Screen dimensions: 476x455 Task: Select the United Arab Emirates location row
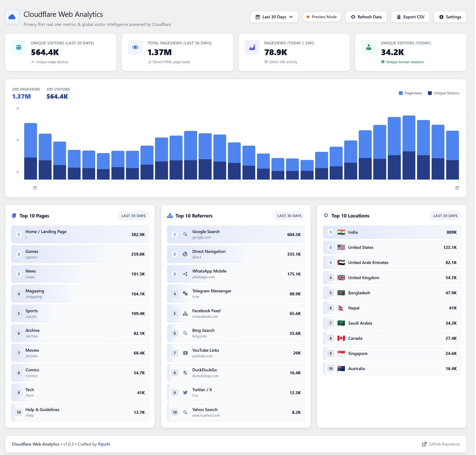392,263
